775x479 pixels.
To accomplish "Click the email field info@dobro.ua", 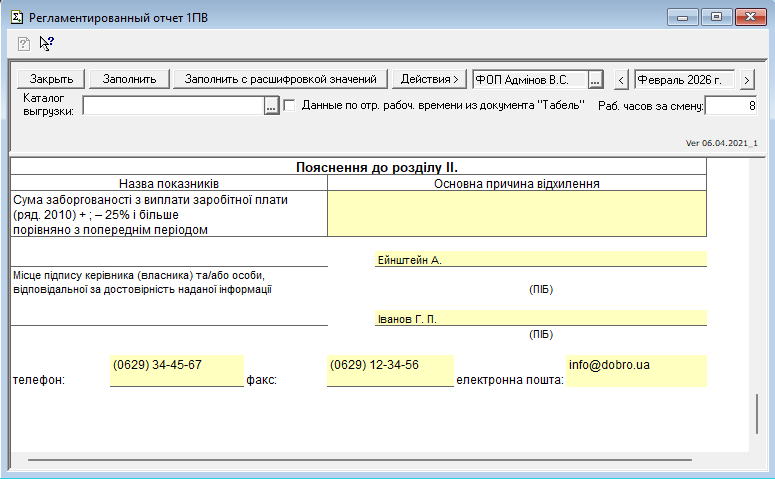I will 636,370.
